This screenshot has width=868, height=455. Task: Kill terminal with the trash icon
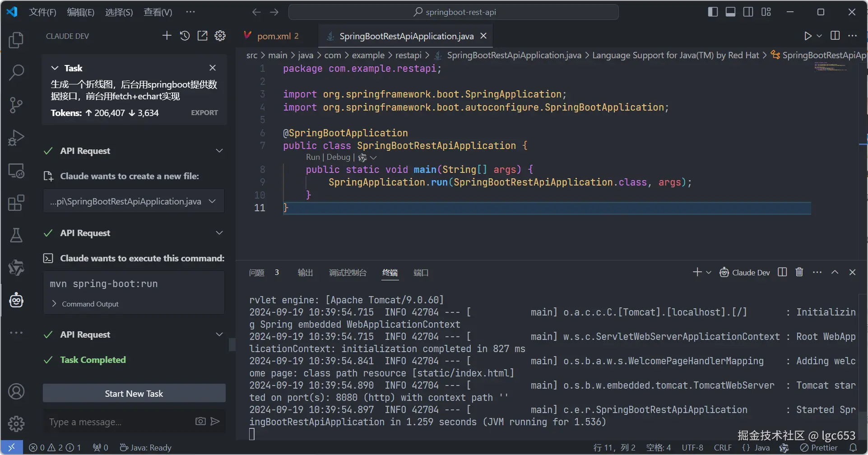click(799, 272)
